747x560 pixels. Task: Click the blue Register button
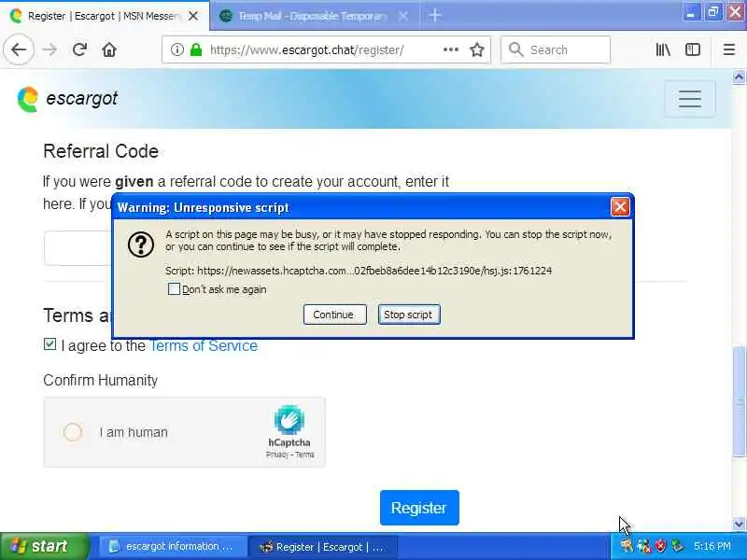[x=419, y=508]
